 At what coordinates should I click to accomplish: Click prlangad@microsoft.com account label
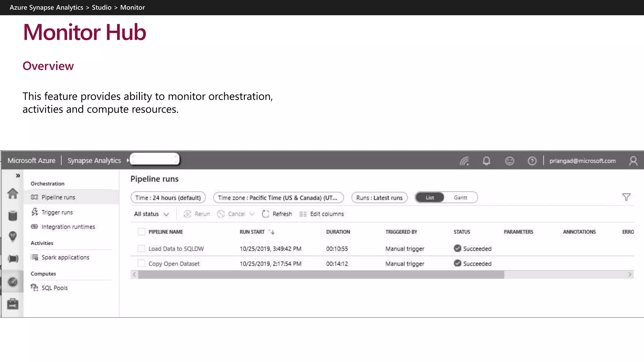582,161
